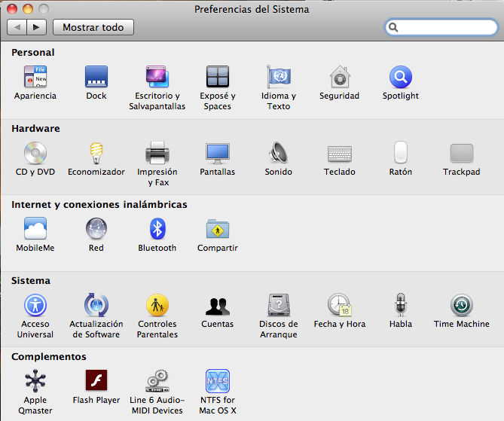Screen dimensions: 504x421
Task: Select the Spotlight preference icon
Action: 400,78
